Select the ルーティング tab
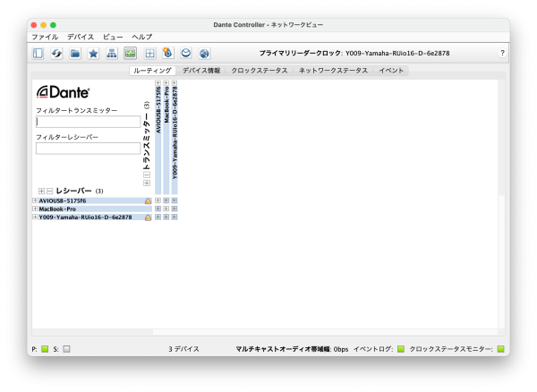 pyautogui.click(x=152, y=71)
